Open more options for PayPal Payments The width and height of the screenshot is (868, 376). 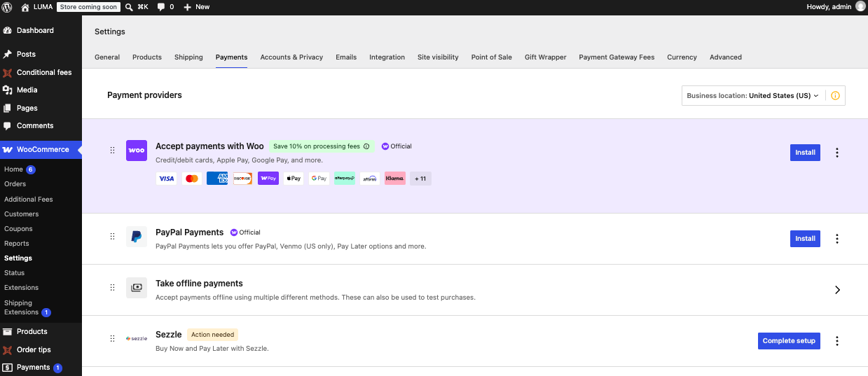[x=837, y=239]
